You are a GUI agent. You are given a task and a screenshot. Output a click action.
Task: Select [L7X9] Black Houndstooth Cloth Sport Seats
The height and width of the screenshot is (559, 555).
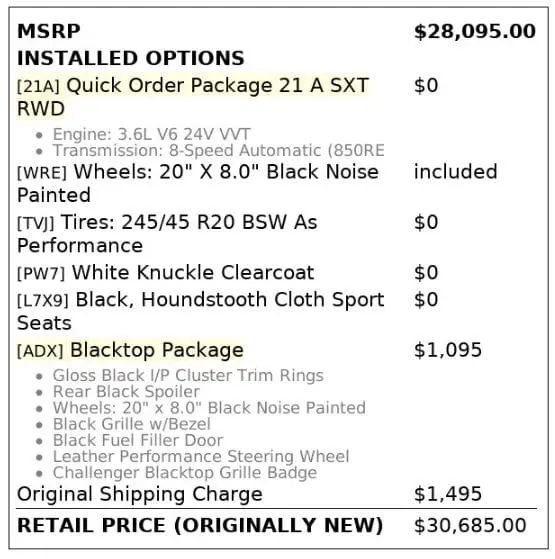(x=200, y=311)
